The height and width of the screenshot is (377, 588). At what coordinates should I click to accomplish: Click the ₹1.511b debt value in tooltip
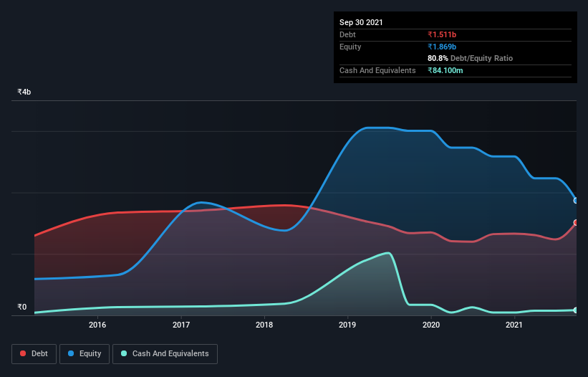(442, 34)
